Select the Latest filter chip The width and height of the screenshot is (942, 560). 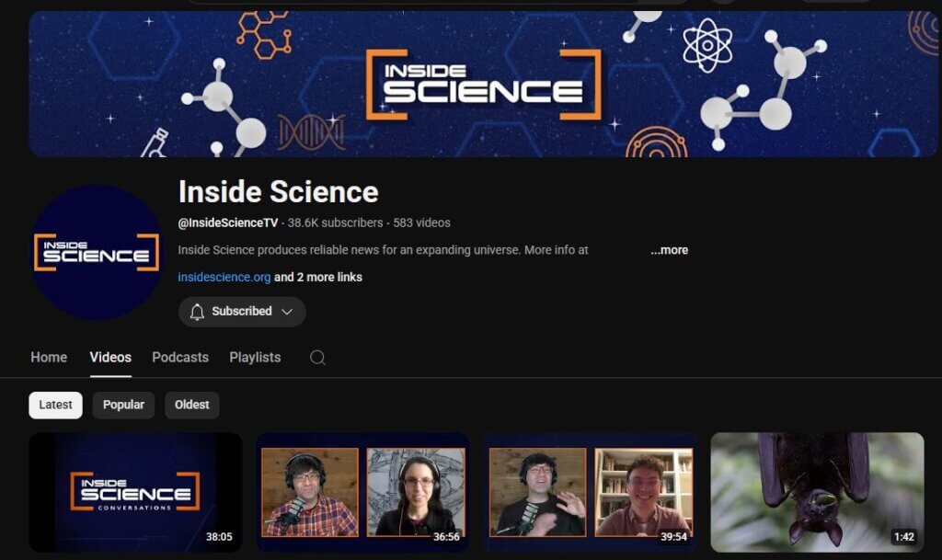tap(55, 406)
